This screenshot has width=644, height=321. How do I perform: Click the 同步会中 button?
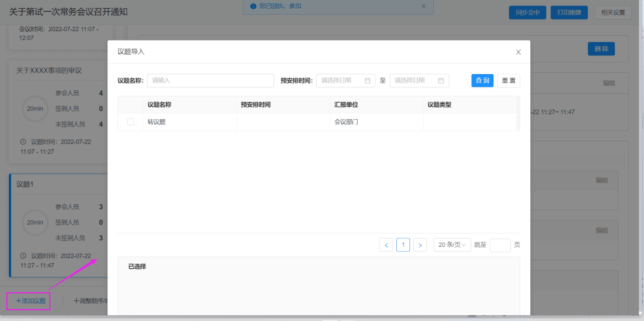pyautogui.click(x=527, y=13)
